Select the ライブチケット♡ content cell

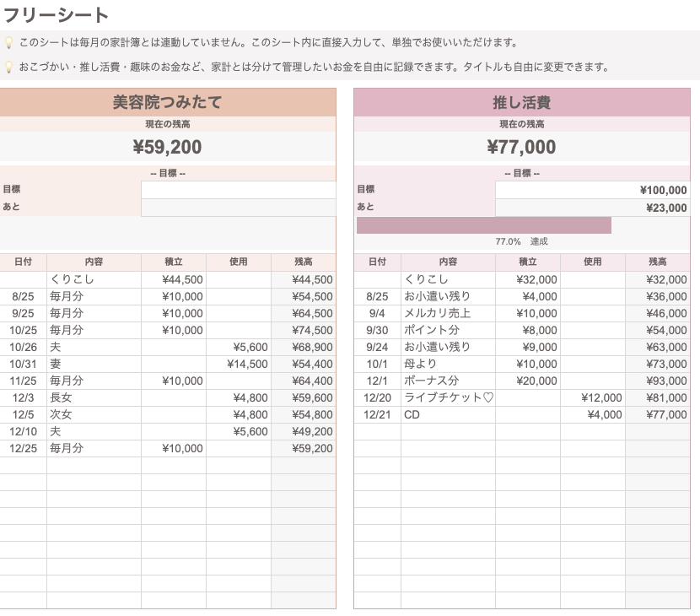pos(448,397)
